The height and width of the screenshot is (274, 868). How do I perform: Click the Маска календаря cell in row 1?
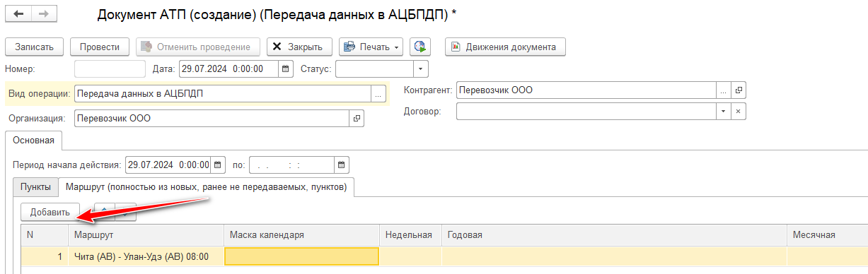click(302, 256)
